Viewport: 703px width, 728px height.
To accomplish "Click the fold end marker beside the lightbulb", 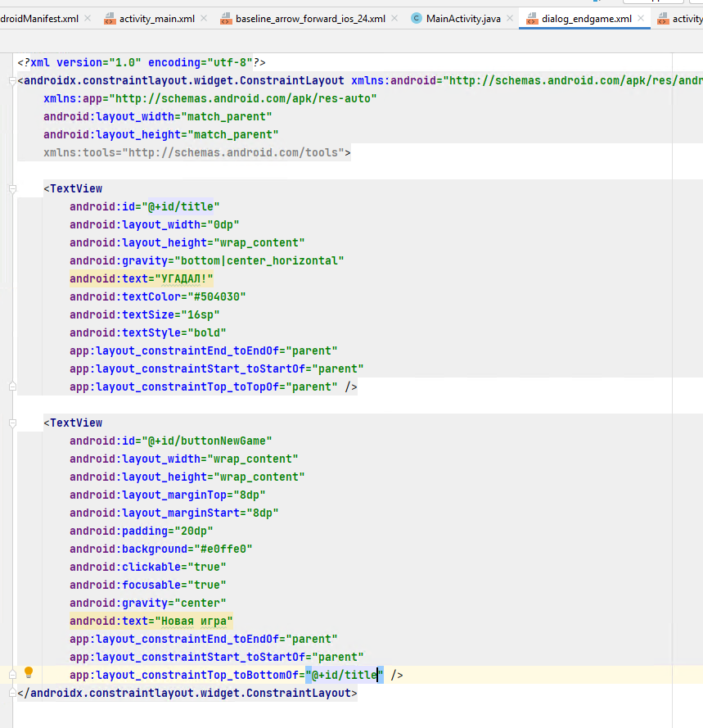I will pos(12,674).
